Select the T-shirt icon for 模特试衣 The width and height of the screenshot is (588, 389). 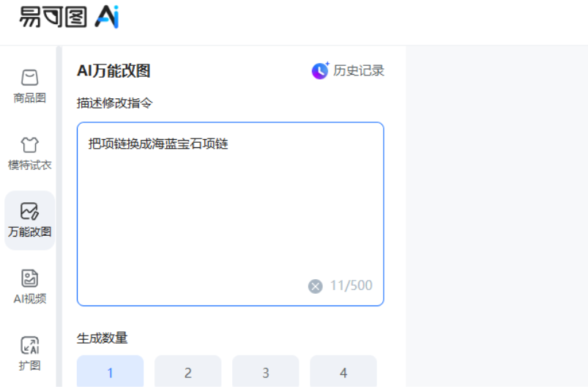(x=29, y=144)
